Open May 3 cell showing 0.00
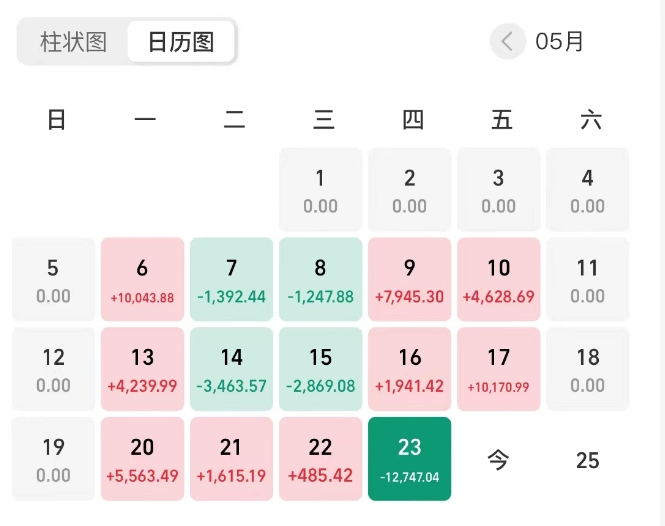 498,190
